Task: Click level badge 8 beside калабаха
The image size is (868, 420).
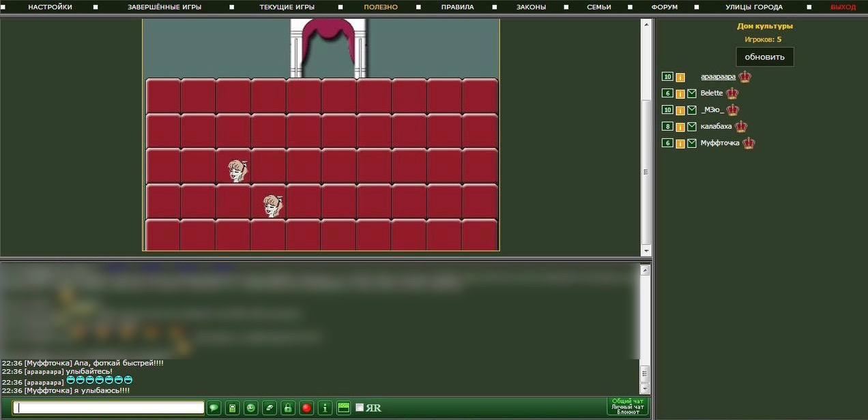Action: coord(667,126)
